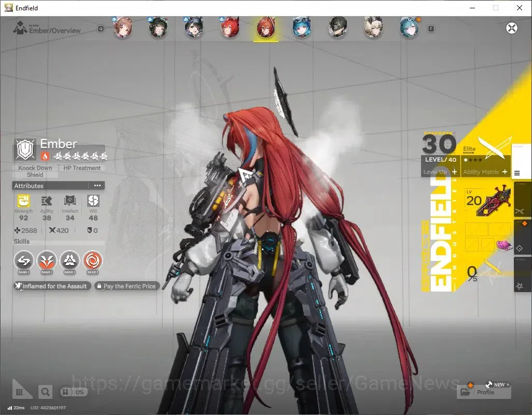The width and height of the screenshot is (532, 415).
Task: Click the first empty upper gear slot
Action: (476, 229)
